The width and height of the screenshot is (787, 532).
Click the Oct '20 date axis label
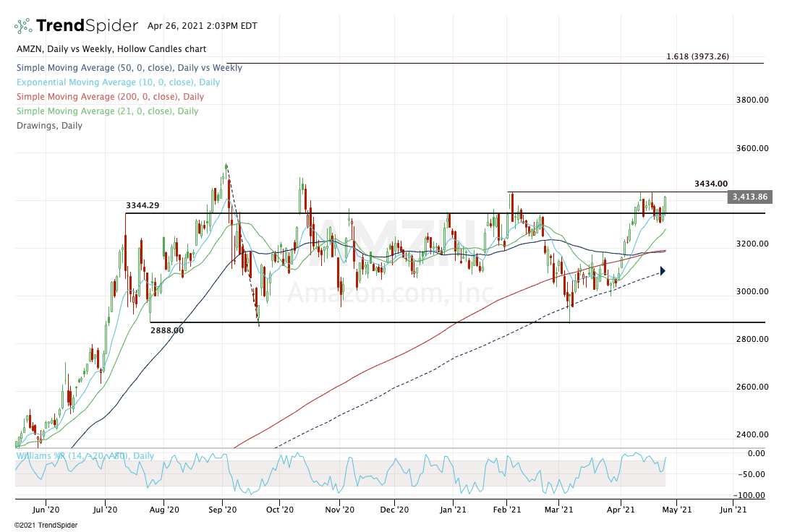pyautogui.click(x=279, y=510)
